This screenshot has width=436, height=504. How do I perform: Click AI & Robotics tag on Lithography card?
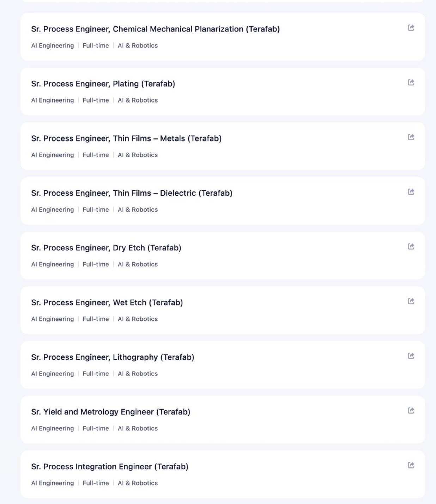click(138, 374)
